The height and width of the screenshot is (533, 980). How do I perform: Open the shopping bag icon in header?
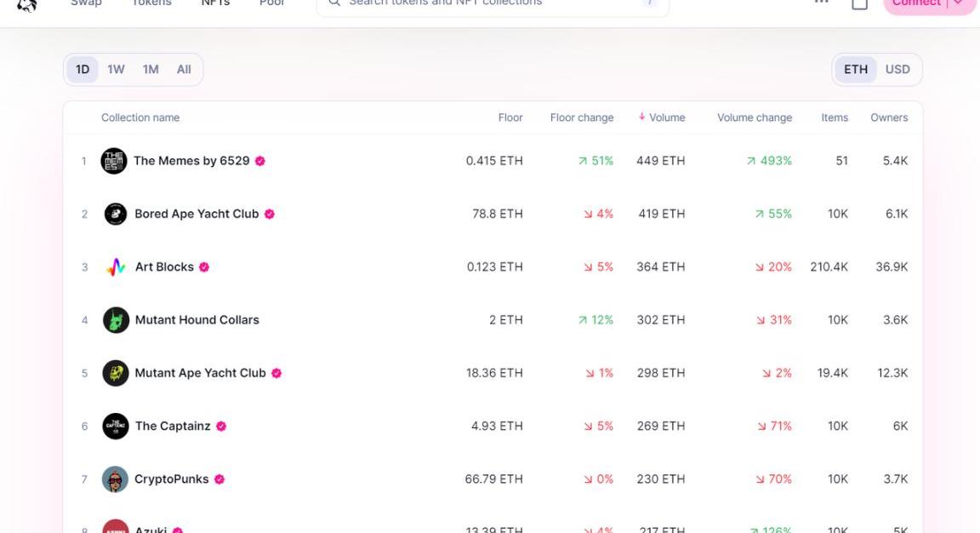coord(860,3)
